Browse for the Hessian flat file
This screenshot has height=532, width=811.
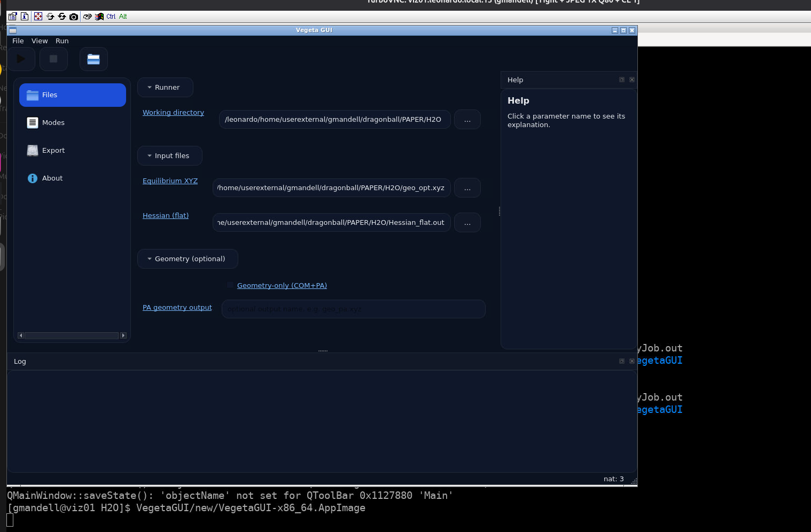click(467, 223)
